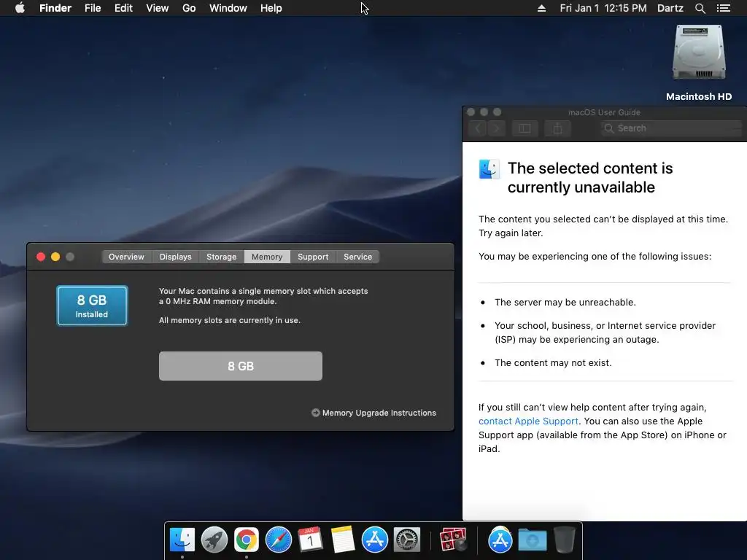The image size is (747, 560).
Task: Click the 8 GB Installed badge
Action: point(92,306)
